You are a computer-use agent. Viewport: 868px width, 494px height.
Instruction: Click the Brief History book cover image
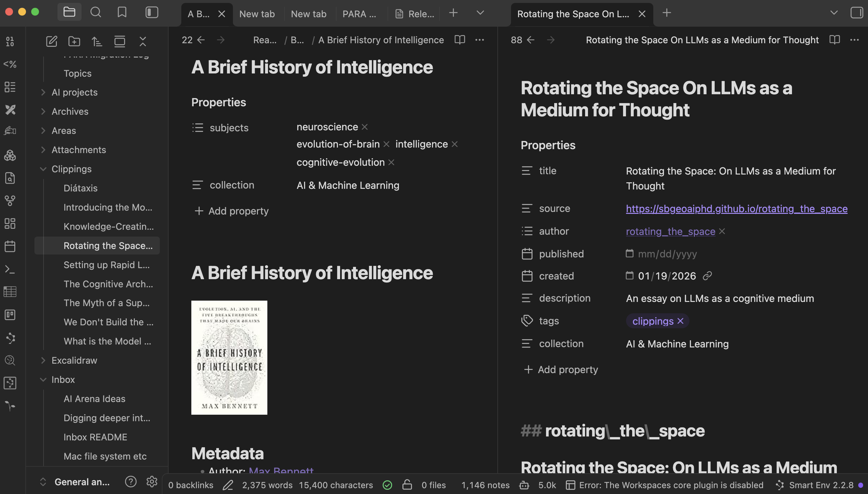(229, 357)
